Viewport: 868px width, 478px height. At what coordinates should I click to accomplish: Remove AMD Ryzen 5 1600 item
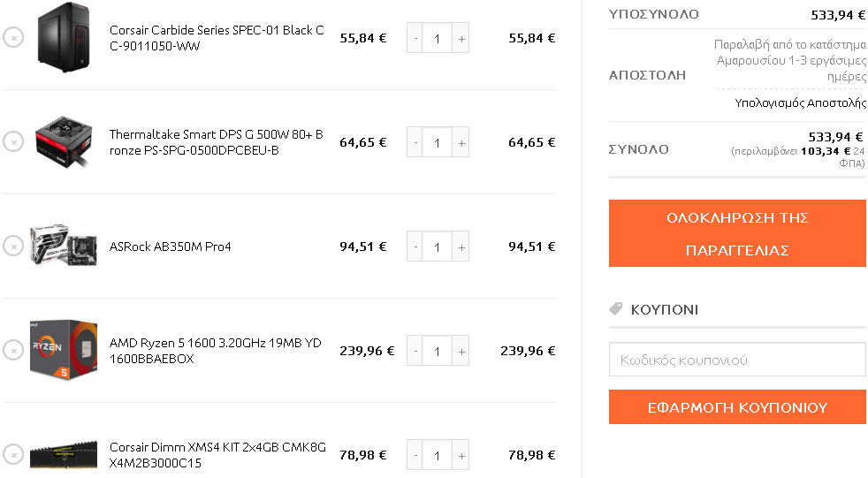tap(13, 350)
